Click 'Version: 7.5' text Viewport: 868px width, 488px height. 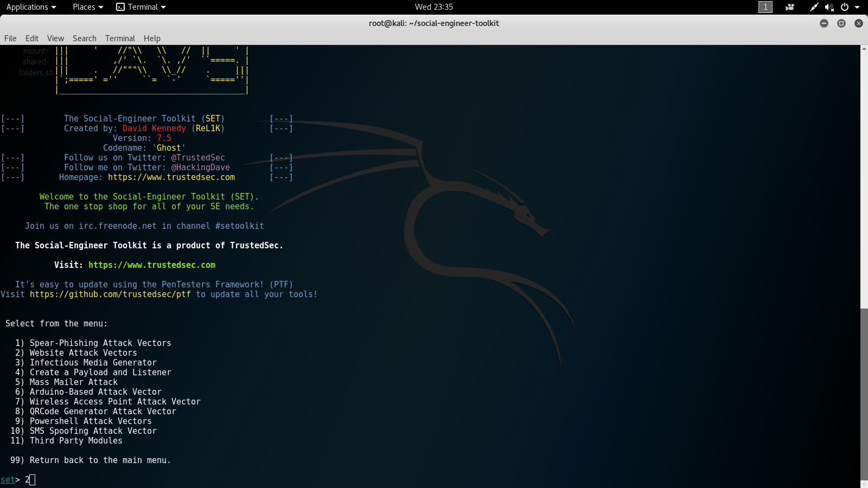(x=142, y=138)
